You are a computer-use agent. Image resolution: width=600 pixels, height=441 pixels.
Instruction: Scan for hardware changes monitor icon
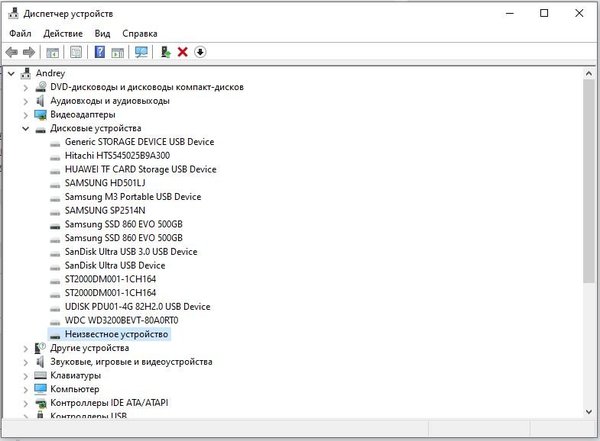pyautogui.click(x=141, y=52)
